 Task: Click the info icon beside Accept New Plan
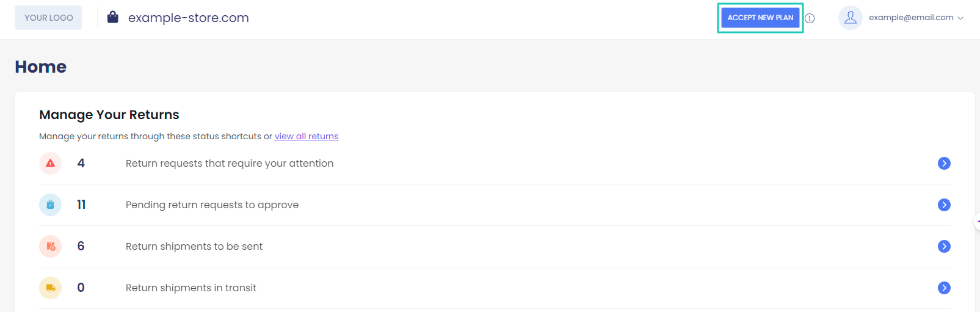[x=810, y=18]
